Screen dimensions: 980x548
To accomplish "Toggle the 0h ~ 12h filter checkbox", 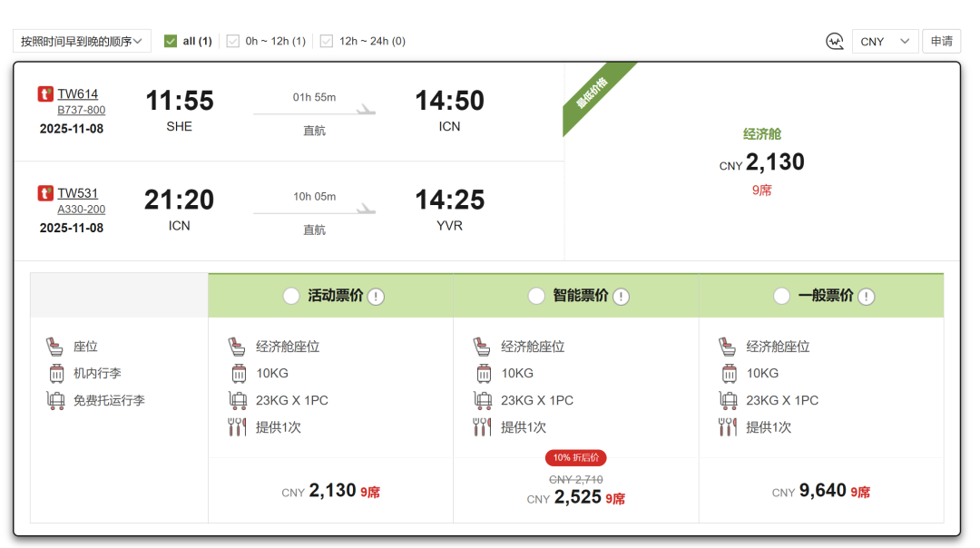I will coord(232,41).
